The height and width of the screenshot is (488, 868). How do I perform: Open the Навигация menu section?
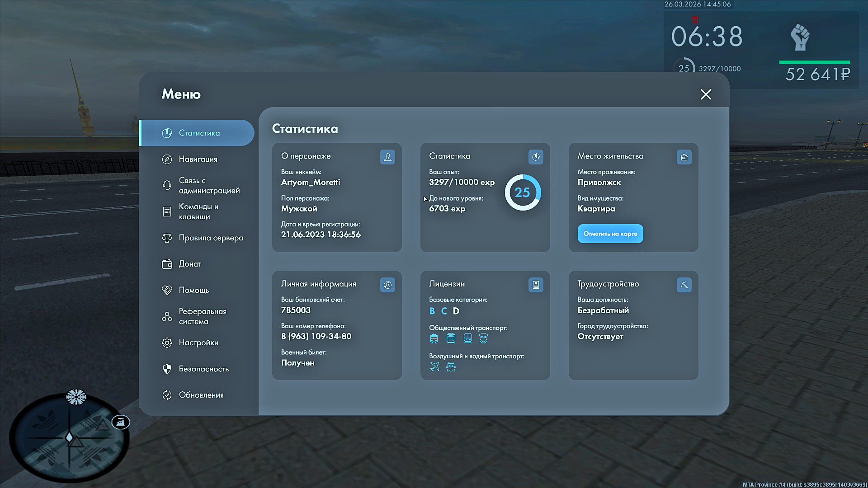(198, 159)
